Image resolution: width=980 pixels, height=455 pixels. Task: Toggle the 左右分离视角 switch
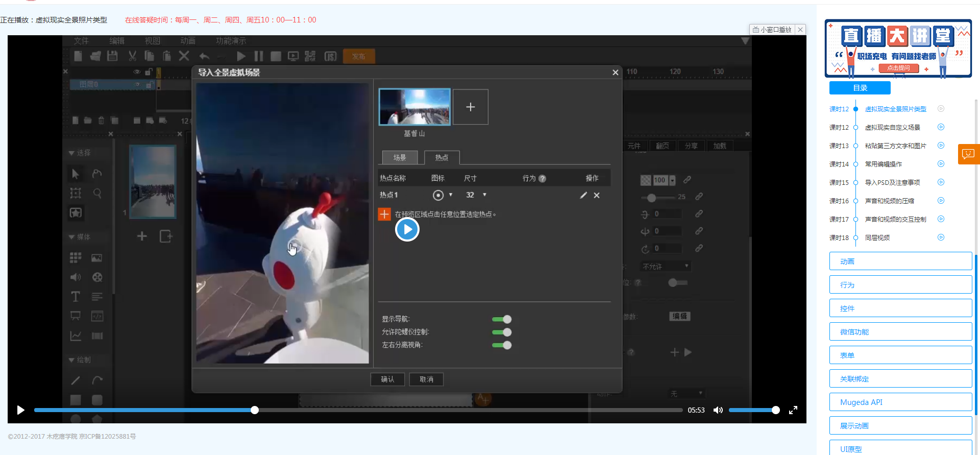(501, 345)
